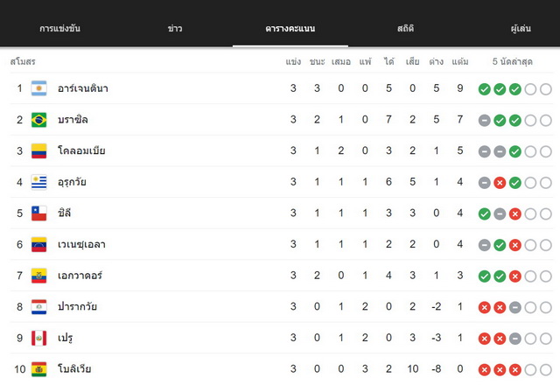Click the Brazil flag icon
560x392 pixels.
click(38, 120)
